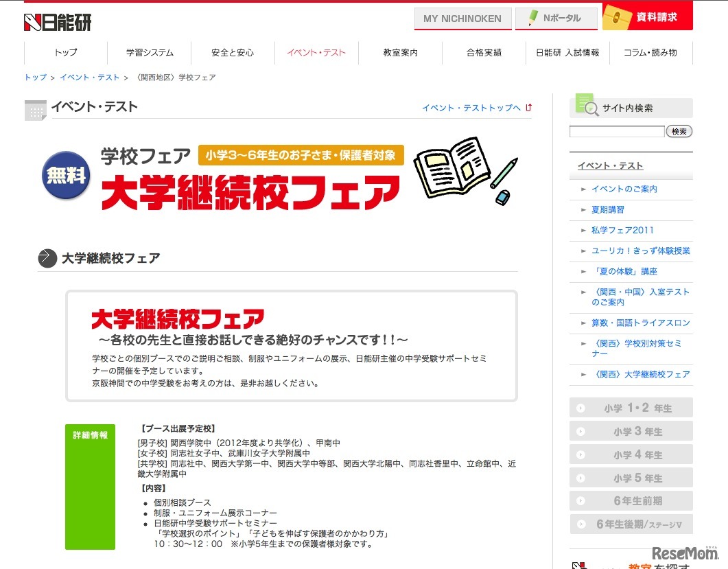The image size is (728, 569).
Task: Click the blue 無料 badge icon
Action: (x=65, y=176)
